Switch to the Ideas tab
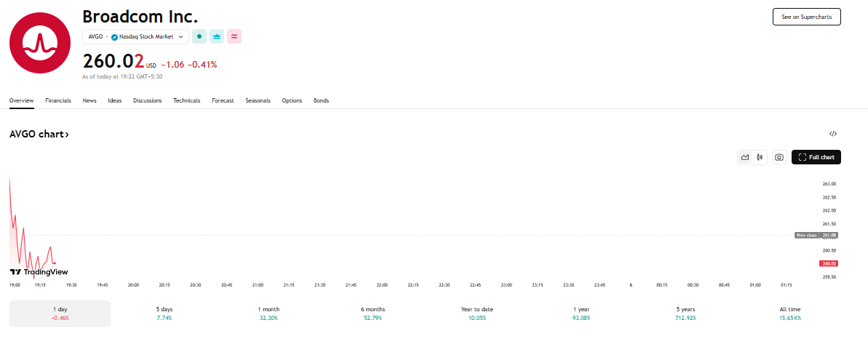Screen dimensions: 868x344 [x=114, y=100]
